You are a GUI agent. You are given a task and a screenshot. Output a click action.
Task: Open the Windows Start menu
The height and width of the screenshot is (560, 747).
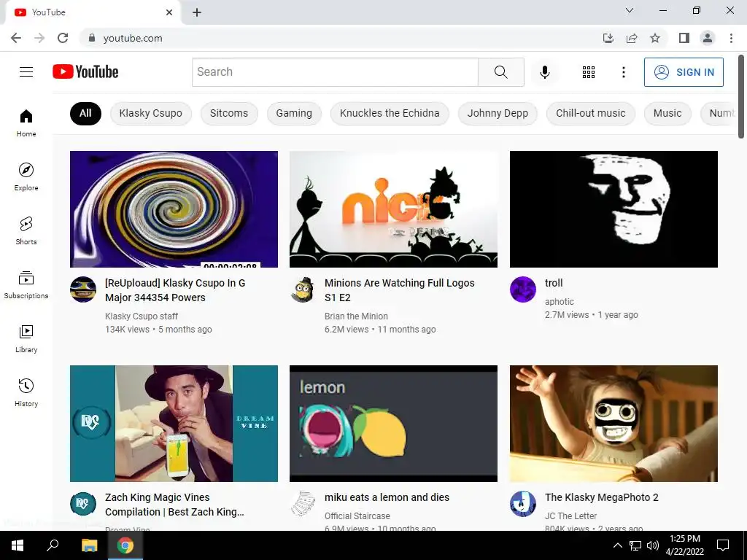tap(18, 545)
